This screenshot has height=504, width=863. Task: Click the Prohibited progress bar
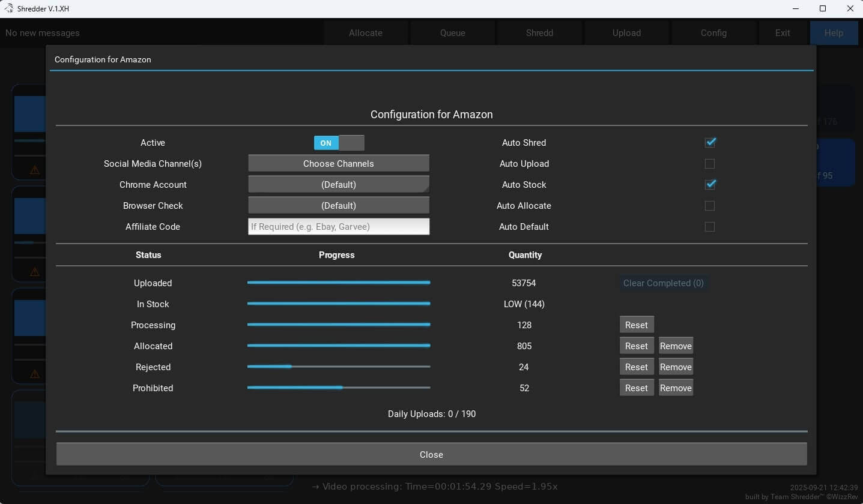click(339, 388)
